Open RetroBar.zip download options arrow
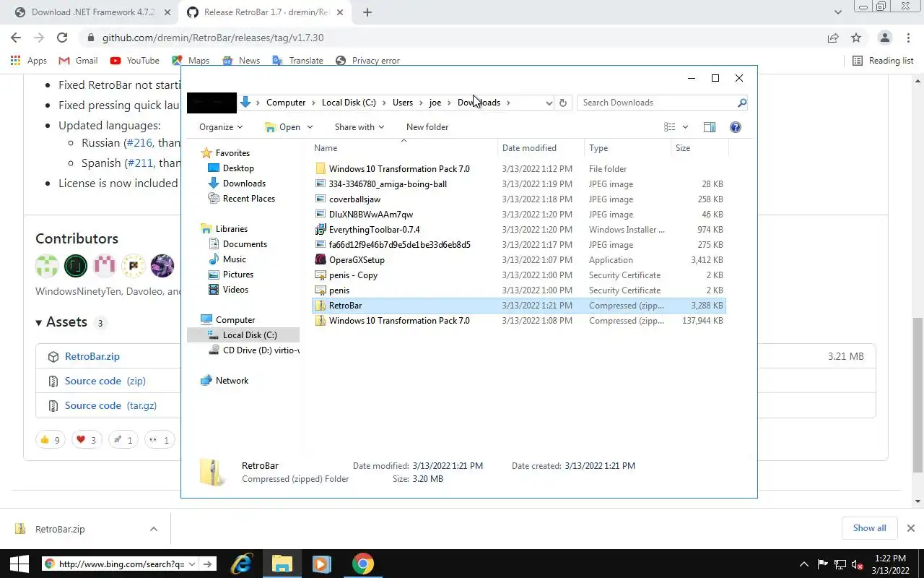The image size is (924, 578). pyautogui.click(x=154, y=529)
